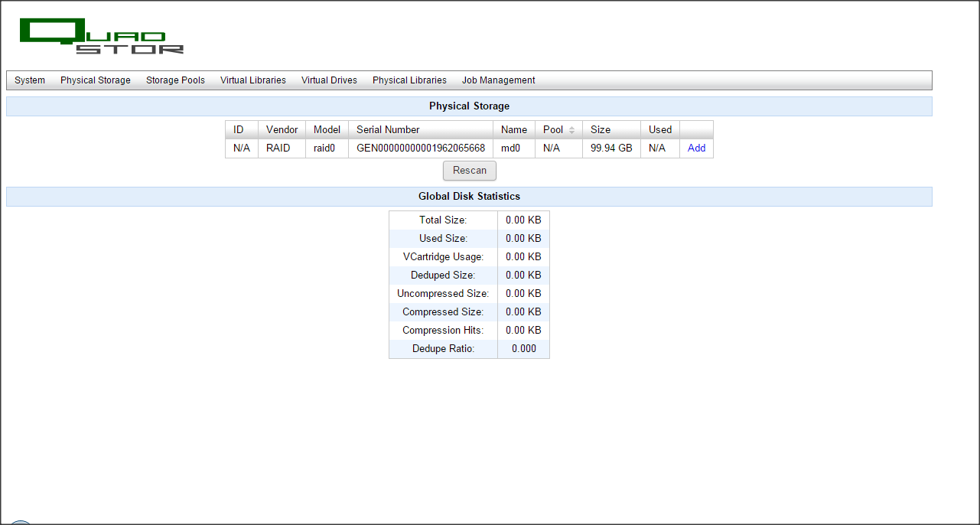Screen dimensions: 980x525
Task: Click the Vendor column header
Action: click(282, 130)
